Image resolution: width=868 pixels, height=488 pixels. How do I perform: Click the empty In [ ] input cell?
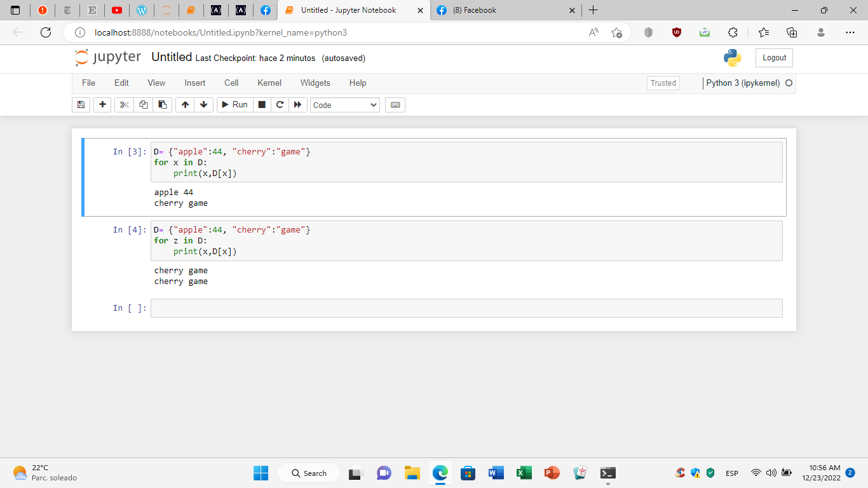(x=445, y=308)
